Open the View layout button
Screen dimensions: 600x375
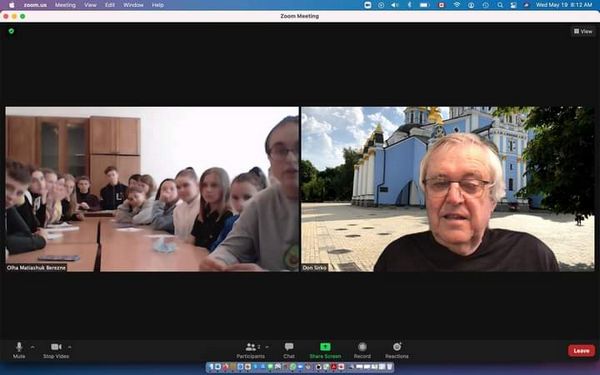coord(583,31)
